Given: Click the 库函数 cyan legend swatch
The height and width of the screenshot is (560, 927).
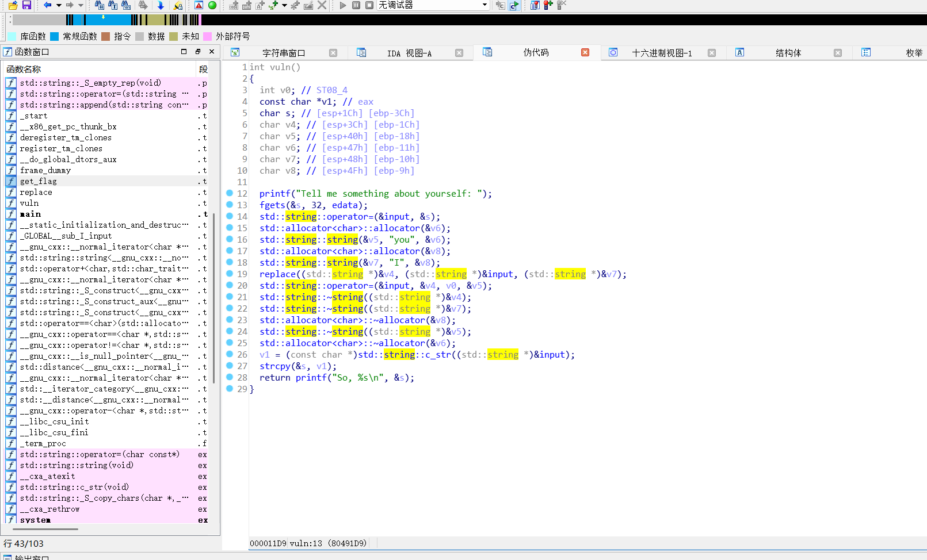Looking at the screenshot, I should coord(12,36).
